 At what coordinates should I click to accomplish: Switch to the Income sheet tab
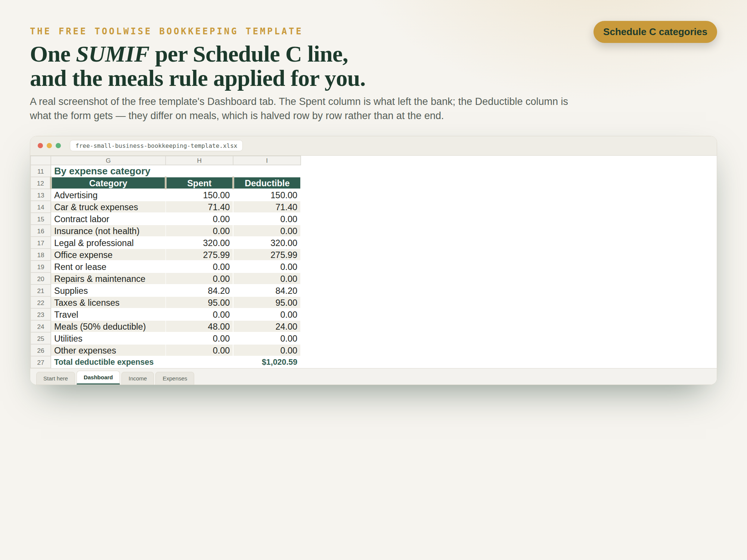click(x=137, y=378)
